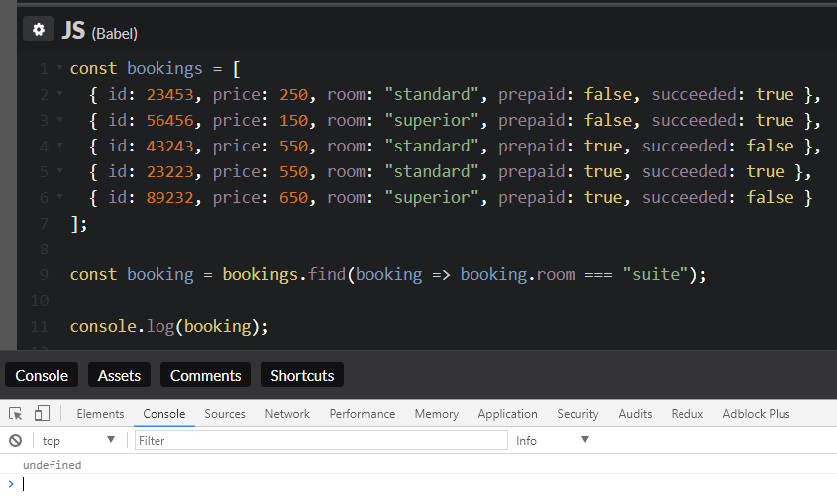This screenshot has height=504, width=837.
Task: Switch to the Memory tab
Action: click(437, 413)
